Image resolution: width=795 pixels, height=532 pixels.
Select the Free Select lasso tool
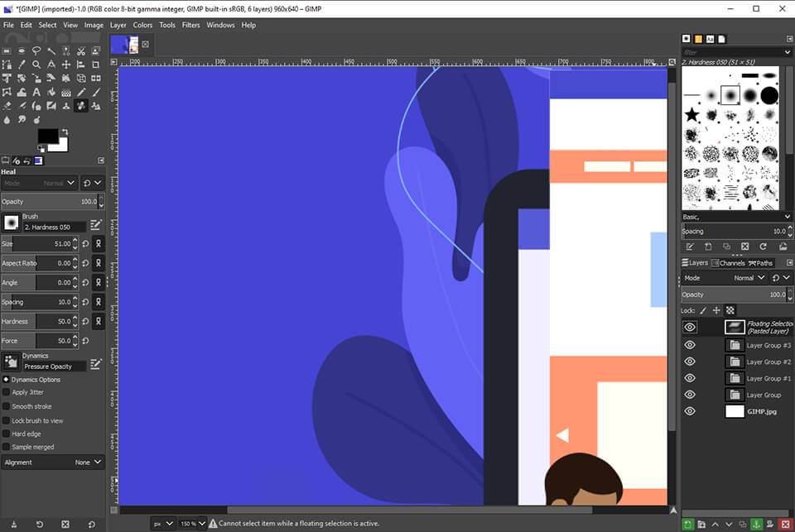pyautogui.click(x=36, y=50)
